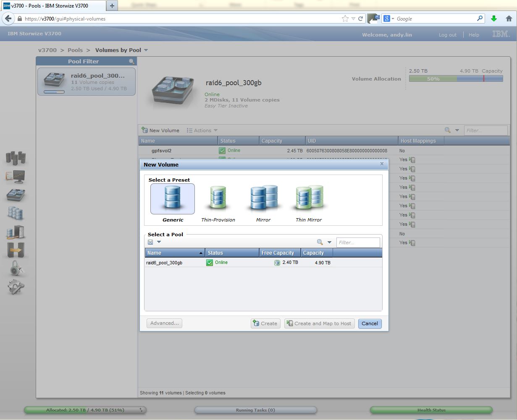
Task: Reload the page using the refresh icon
Action: point(360,18)
